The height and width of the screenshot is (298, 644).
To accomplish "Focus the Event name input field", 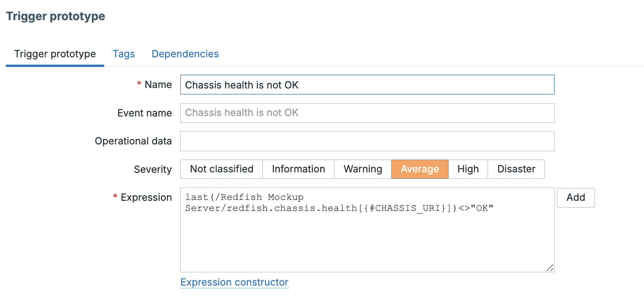I will (367, 113).
